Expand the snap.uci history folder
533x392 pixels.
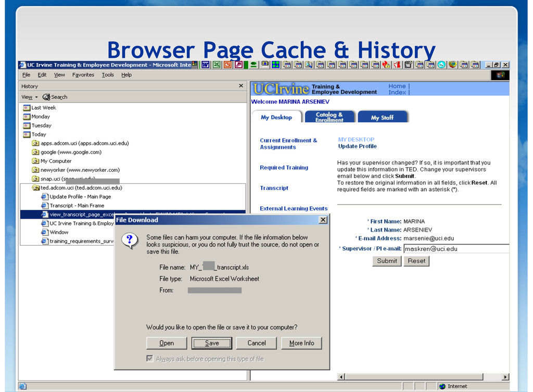pos(63,179)
